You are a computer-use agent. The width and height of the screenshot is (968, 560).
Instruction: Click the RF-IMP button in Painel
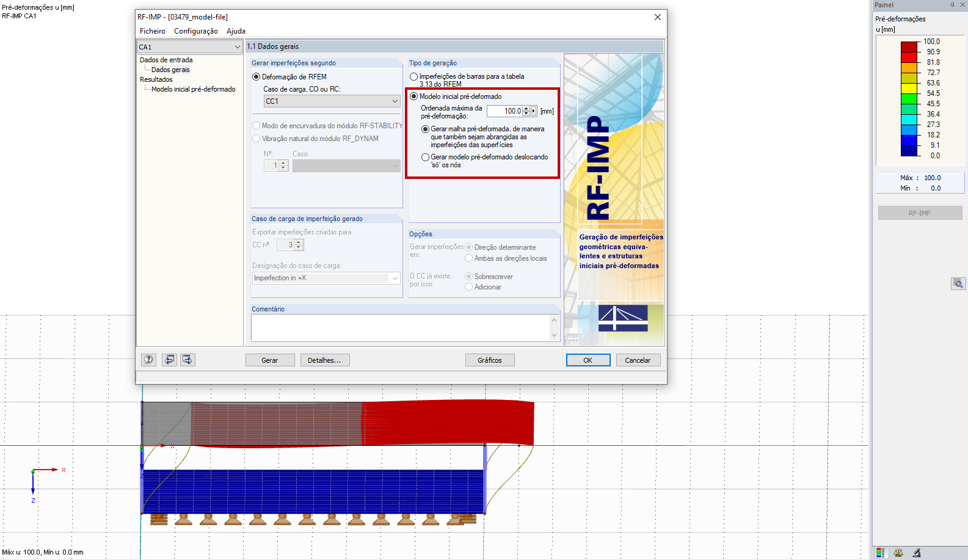coord(920,213)
